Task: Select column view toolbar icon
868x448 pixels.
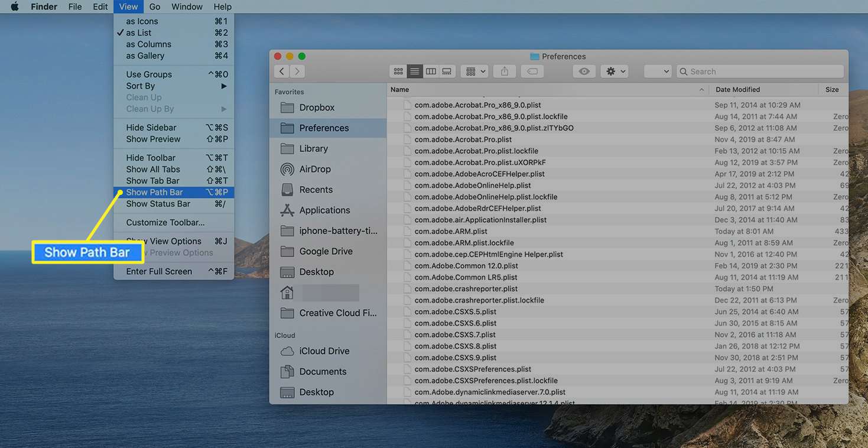Action: [x=431, y=72]
